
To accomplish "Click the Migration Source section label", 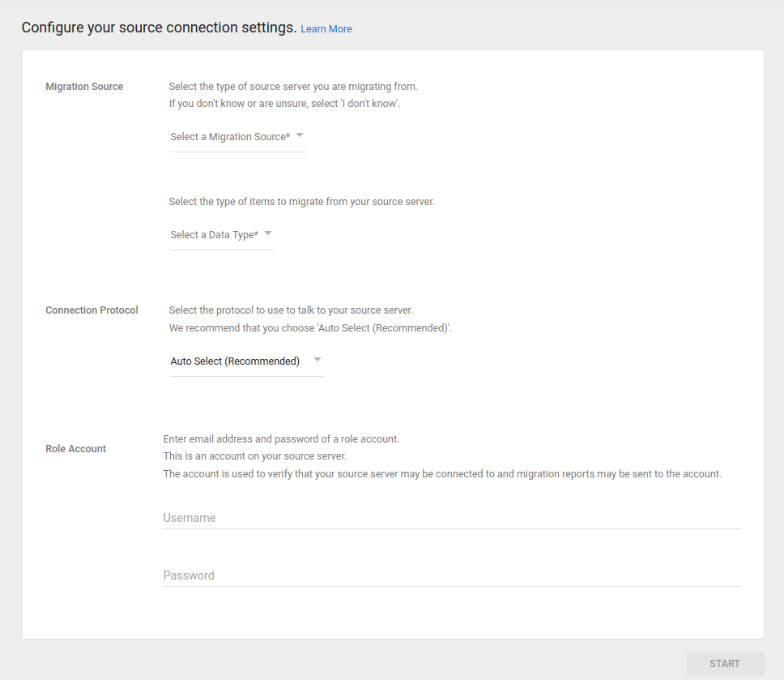I will click(x=84, y=87).
